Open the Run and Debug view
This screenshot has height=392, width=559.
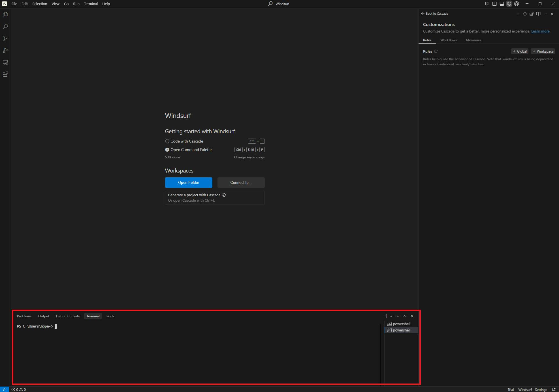(5, 50)
